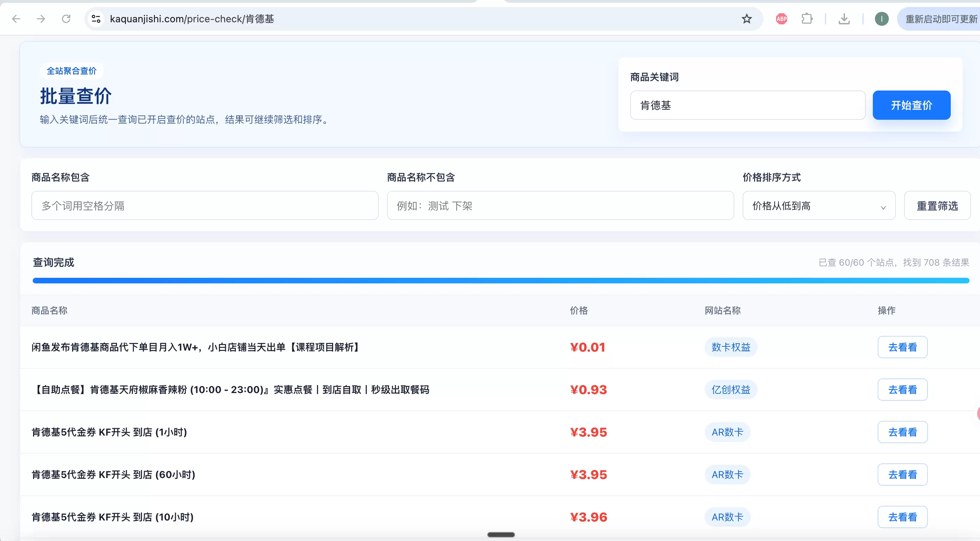Open the green profile avatar

[882, 19]
